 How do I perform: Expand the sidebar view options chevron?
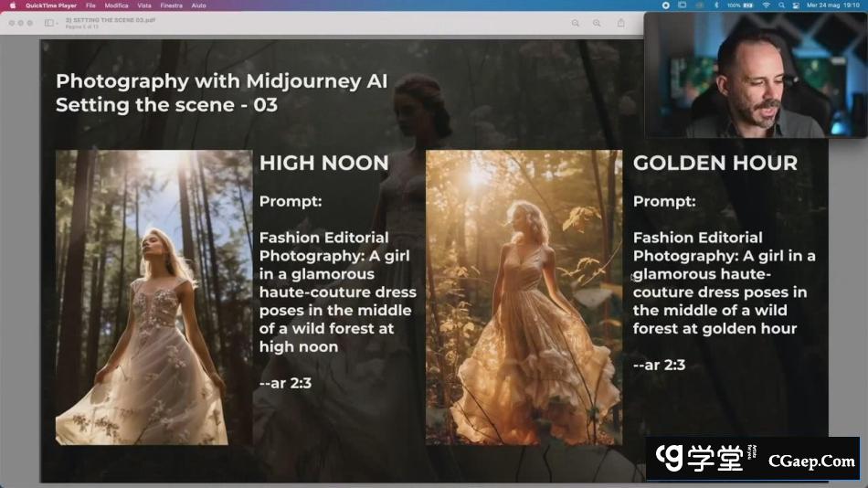57,23
